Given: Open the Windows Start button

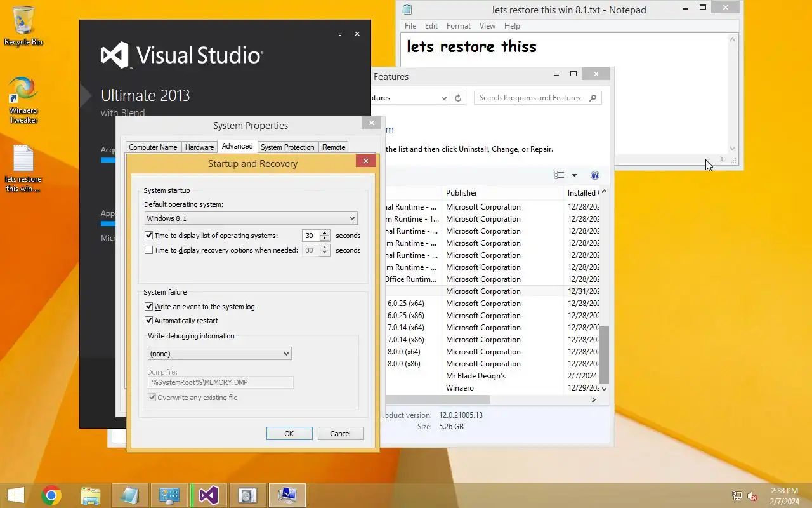Looking at the screenshot, I should [x=15, y=495].
